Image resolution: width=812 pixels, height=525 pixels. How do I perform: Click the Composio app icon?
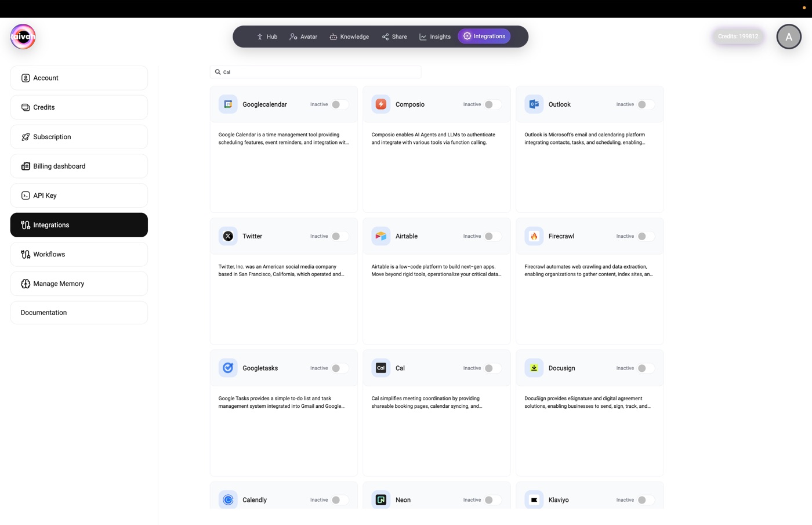coord(381,104)
